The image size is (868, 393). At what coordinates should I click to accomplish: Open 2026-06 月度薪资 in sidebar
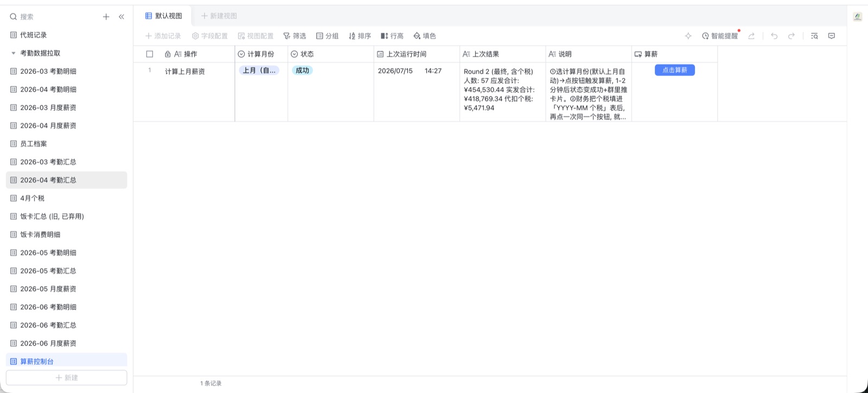(66, 344)
